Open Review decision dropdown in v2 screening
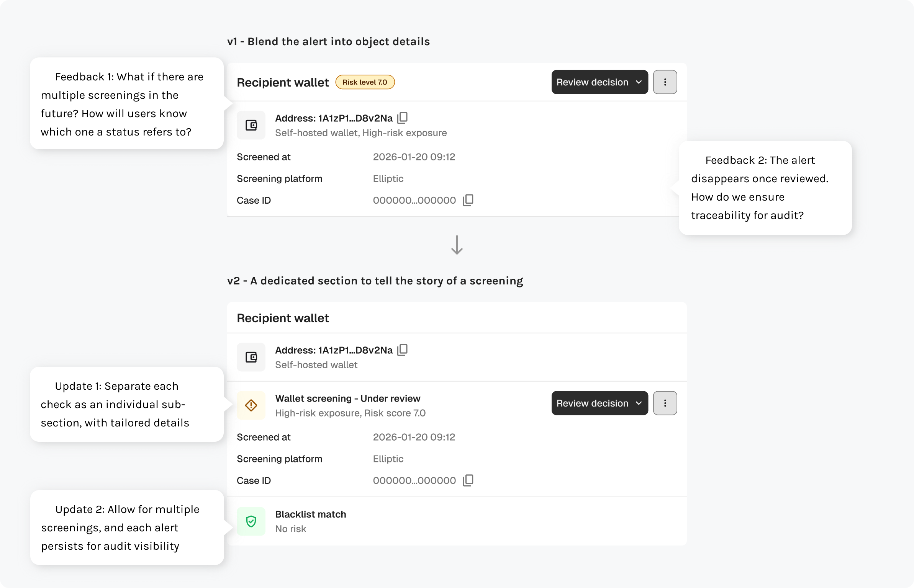Viewport: 914px width, 588px height. pyautogui.click(x=600, y=403)
